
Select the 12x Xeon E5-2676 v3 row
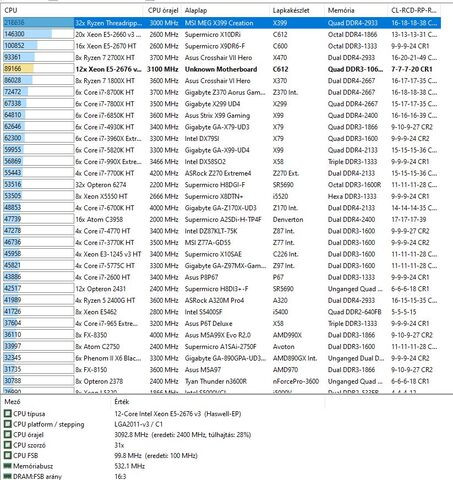[x=222, y=69]
